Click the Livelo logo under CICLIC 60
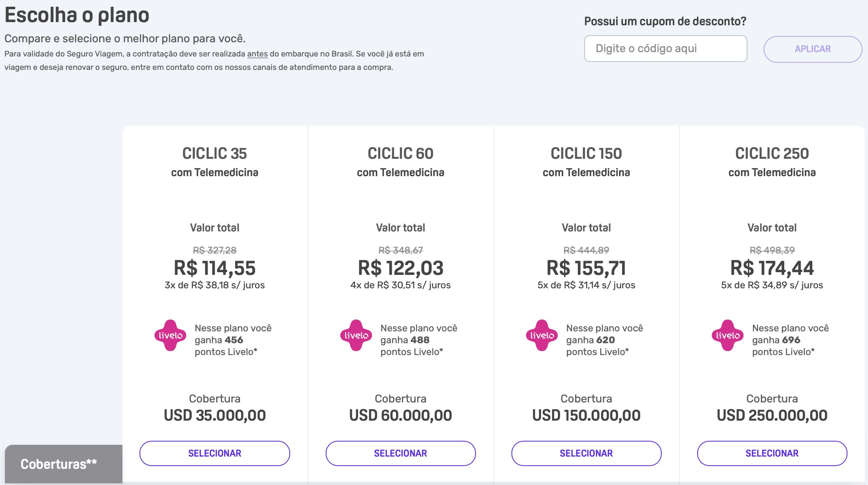868x485 pixels. click(x=356, y=335)
